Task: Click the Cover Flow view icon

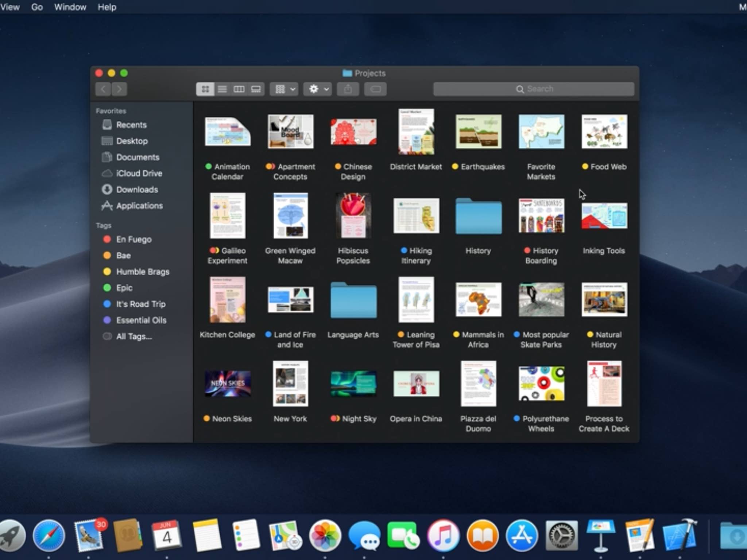Action: [x=255, y=88]
